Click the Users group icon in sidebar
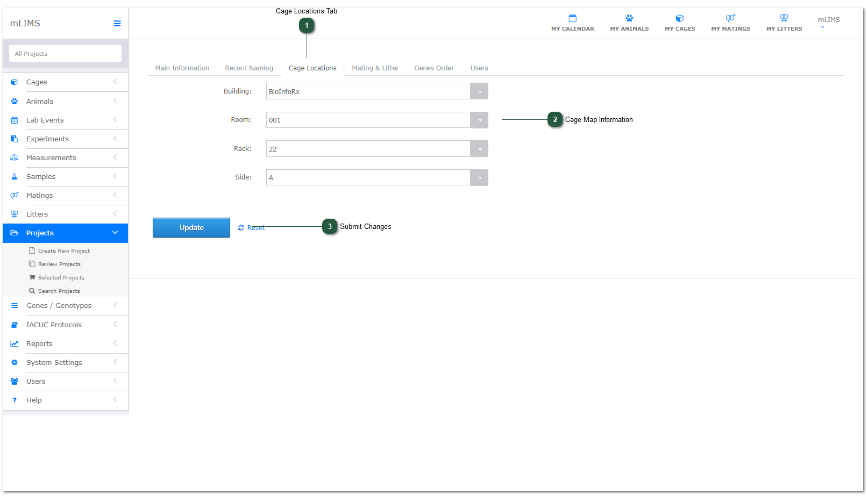The height and width of the screenshot is (496, 868). coord(15,381)
